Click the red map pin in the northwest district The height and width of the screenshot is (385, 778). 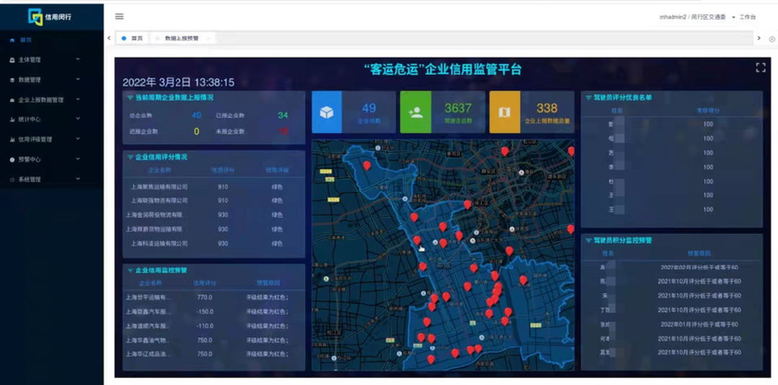[x=367, y=166]
